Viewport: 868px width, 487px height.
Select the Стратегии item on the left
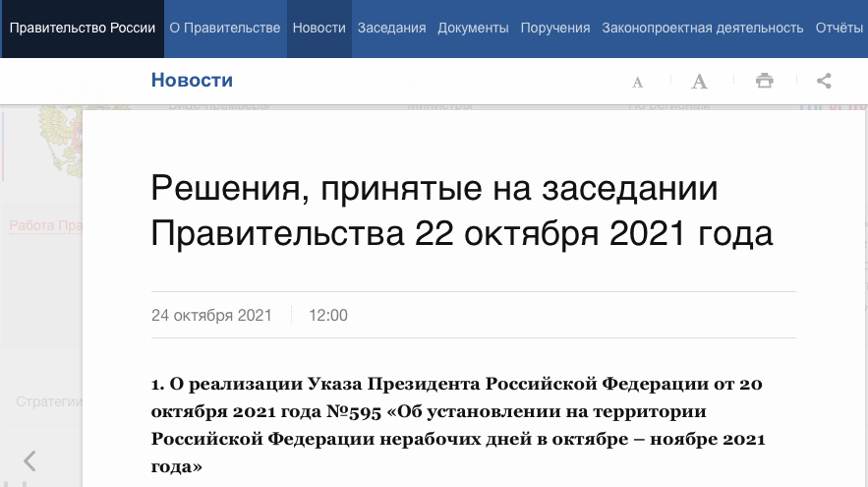tap(48, 401)
